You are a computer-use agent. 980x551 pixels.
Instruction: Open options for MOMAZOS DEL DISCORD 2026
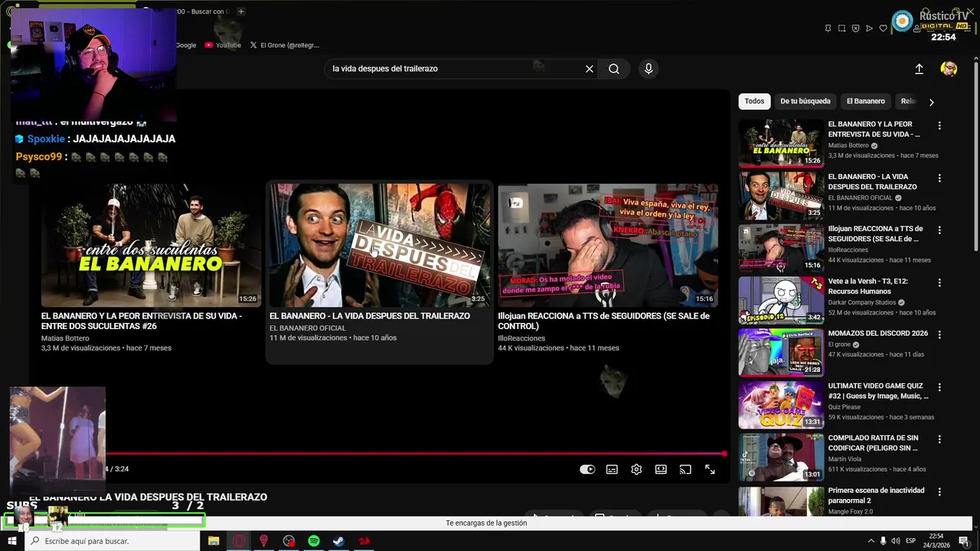click(x=939, y=335)
